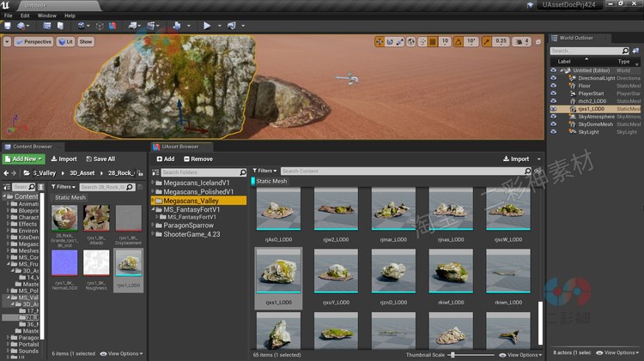
Task: Open the UAsset Browser toolbar icon
Action: 112,26
